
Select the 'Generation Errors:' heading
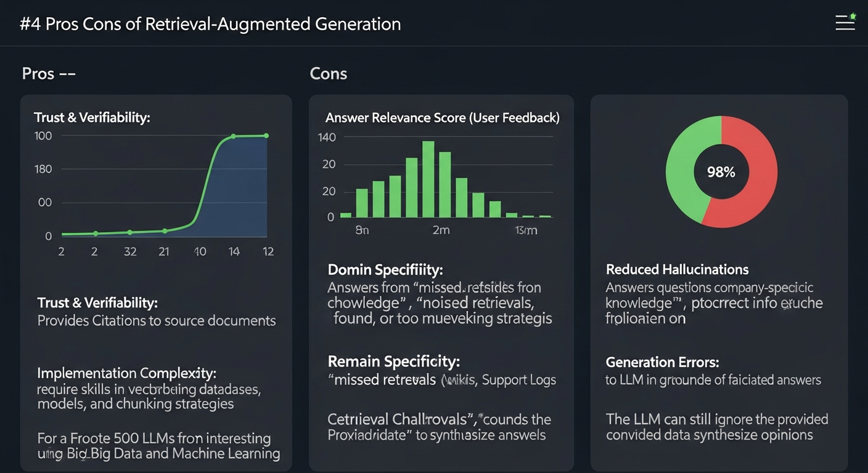click(x=662, y=362)
